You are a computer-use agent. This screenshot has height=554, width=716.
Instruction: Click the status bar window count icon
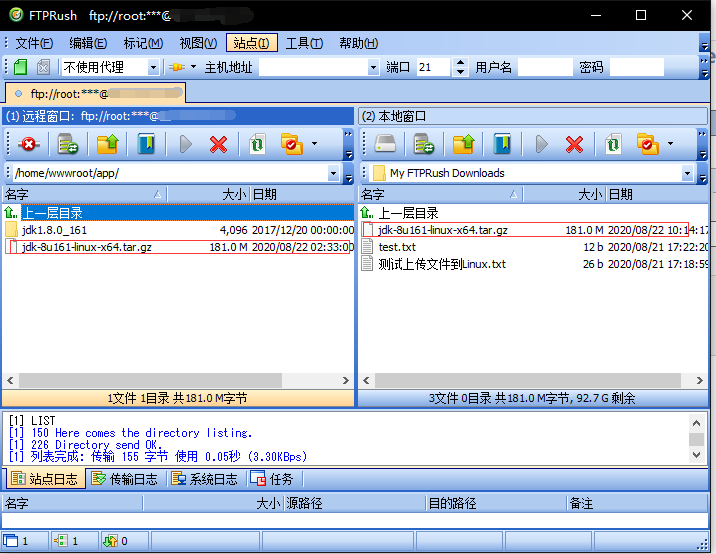(11, 541)
